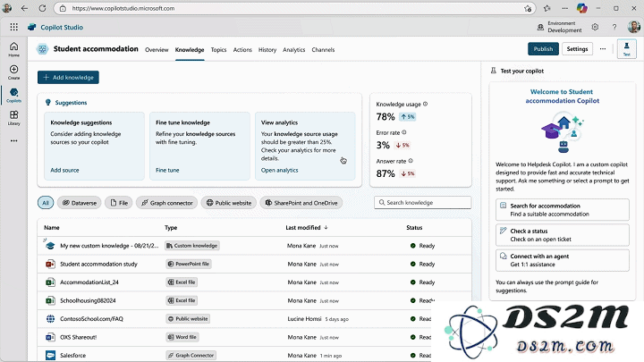644x362 pixels.
Task: Click the Knowledge usage info icon
Action: coord(426,104)
